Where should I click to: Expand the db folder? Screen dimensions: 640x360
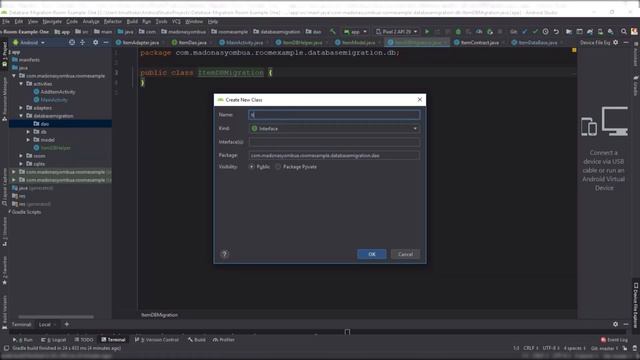[x=28, y=132]
